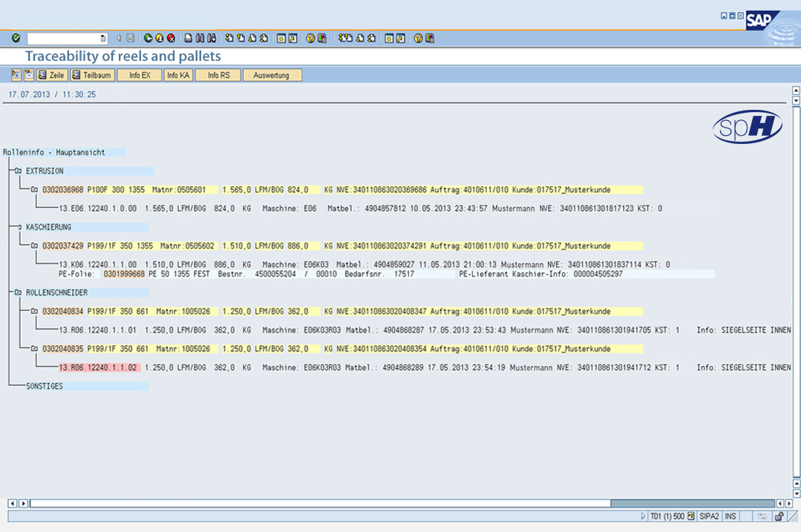Click the Teilbaum button
The image size is (801, 532).
92,75
